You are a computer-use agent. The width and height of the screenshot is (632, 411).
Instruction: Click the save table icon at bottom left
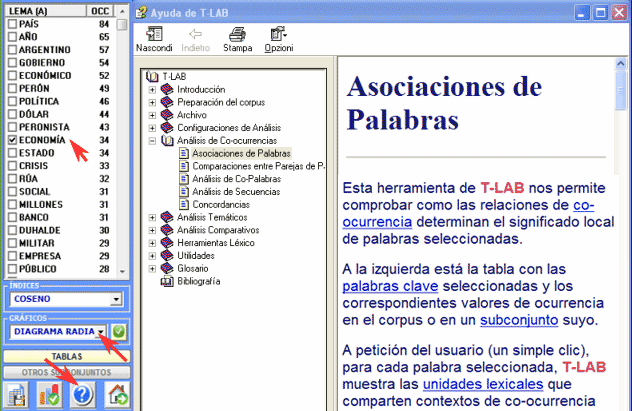(16, 394)
